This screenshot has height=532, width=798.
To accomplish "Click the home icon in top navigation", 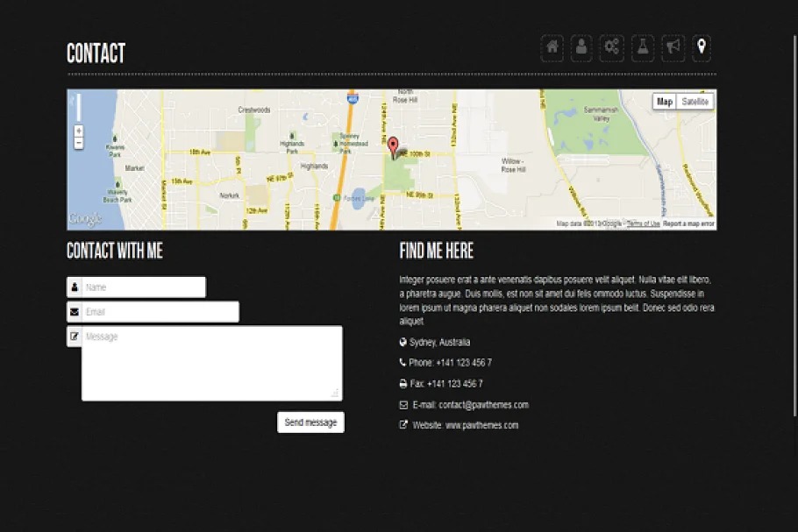I will (552, 48).
